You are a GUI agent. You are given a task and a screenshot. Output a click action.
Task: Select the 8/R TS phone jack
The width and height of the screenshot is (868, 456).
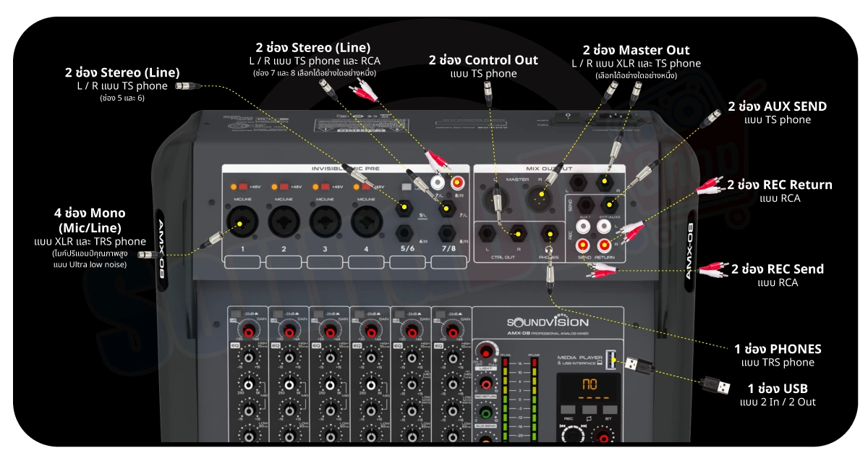(x=447, y=234)
